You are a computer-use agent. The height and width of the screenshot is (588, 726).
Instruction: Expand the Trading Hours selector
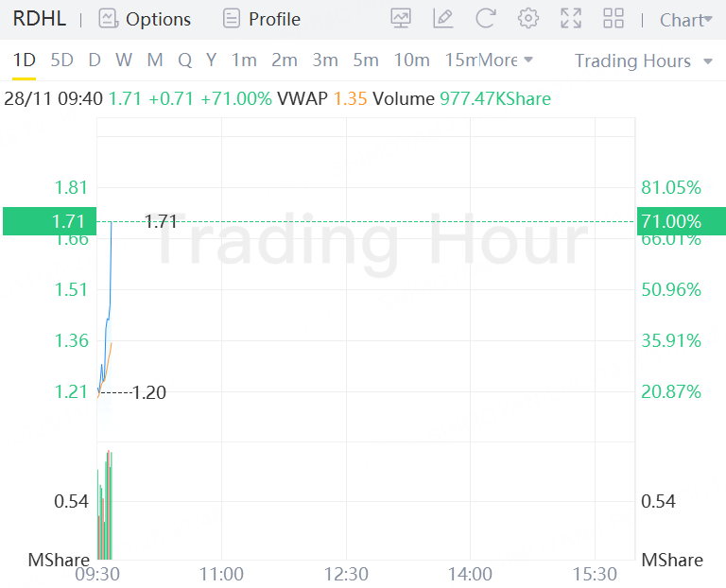click(644, 61)
